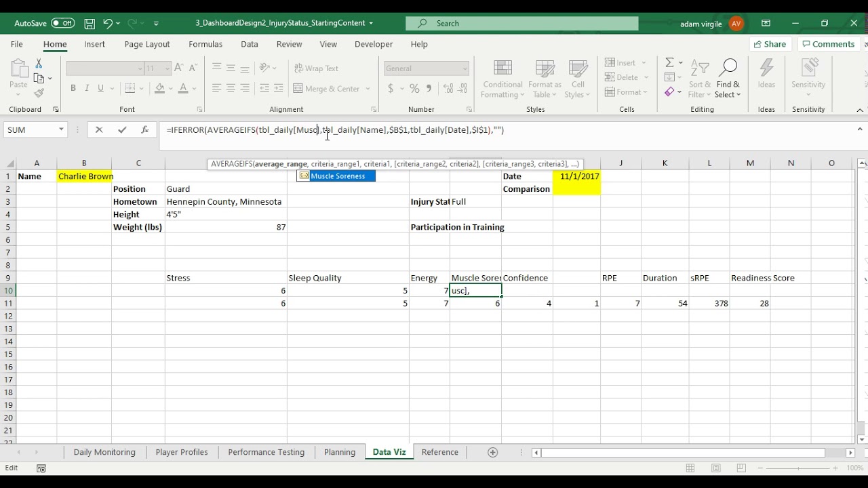This screenshot has width=868, height=488.
Task: Click the Paste clipboard icon
Action: 18,68
